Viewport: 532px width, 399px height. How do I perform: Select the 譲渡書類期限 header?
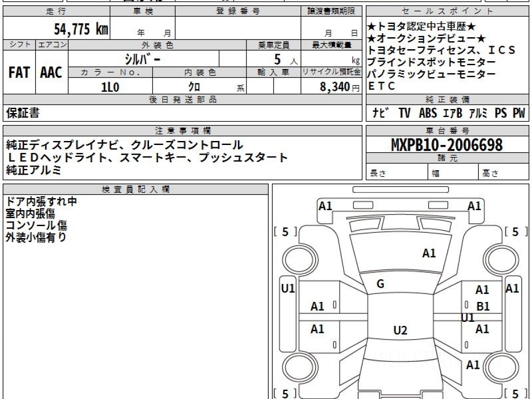click(331, 12)
